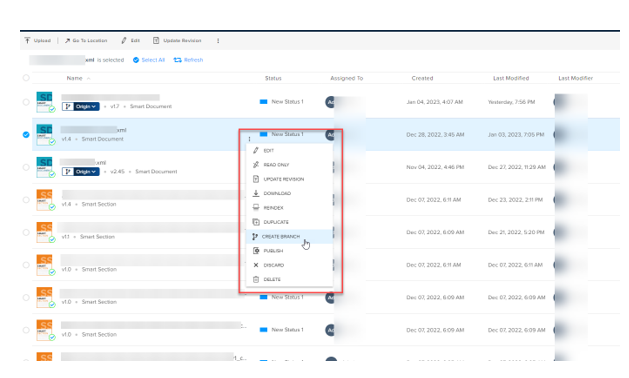Image resolution: width=629 pixels, height=378 pixels.
Task: Click the Read Only icon in context menu
Action: 256,165
